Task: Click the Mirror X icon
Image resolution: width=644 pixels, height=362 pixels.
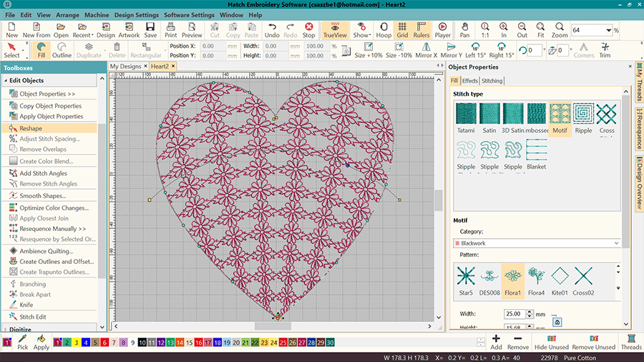Action: point(426,50)
